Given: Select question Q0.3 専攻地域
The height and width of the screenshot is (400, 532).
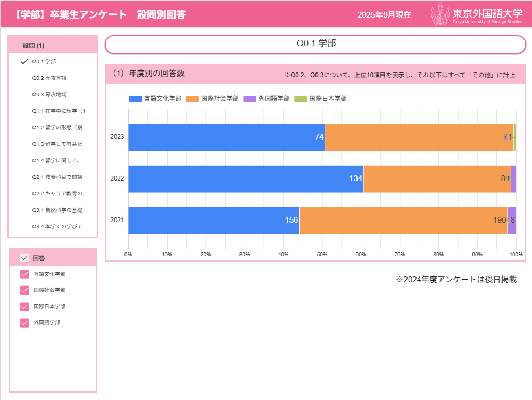Looking at the screenshot, I should 49,94.
